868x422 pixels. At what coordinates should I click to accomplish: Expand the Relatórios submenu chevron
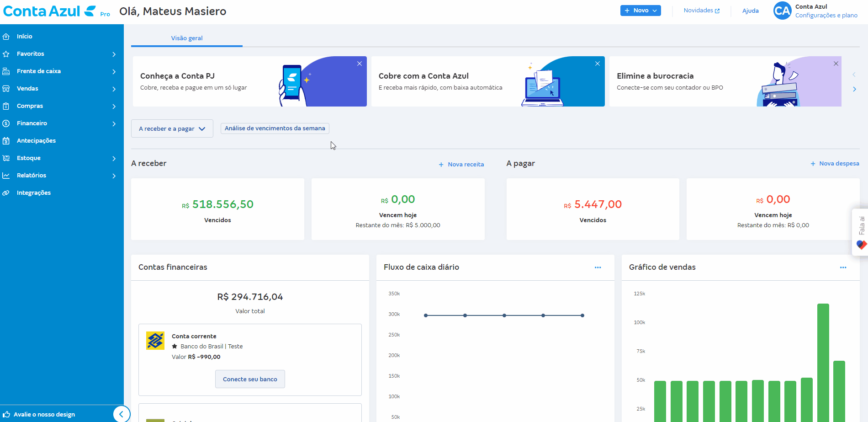pos(114,176)
